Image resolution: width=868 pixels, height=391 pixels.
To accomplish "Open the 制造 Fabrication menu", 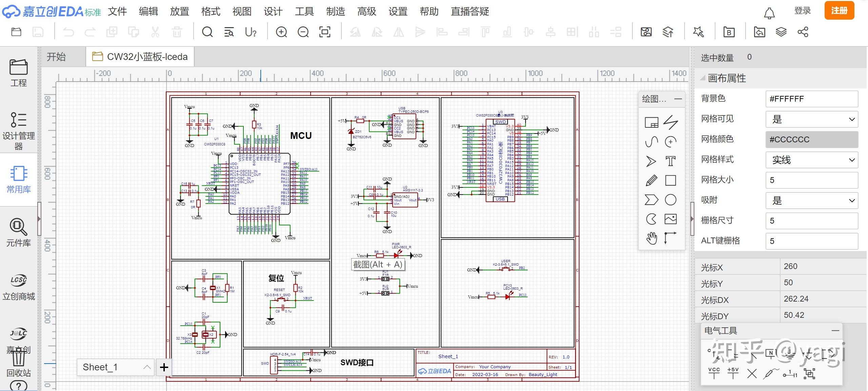I will click(x=336, y=12).
